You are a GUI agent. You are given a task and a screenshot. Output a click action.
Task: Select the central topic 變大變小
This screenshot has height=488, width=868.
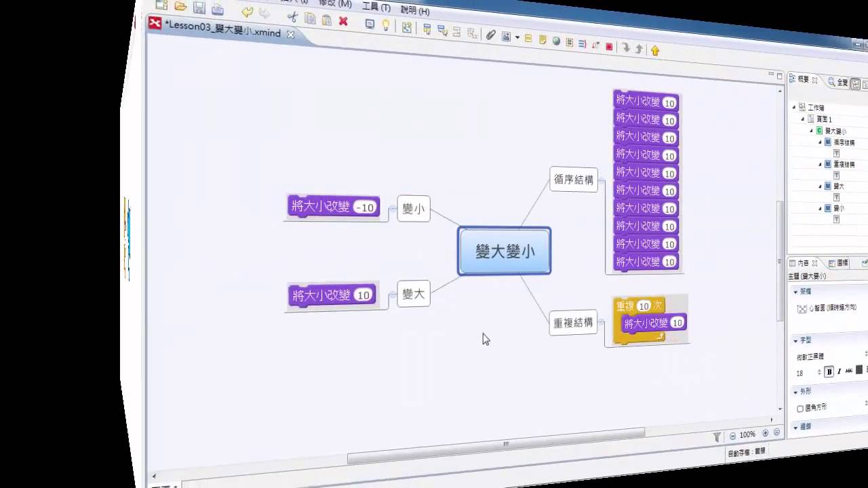coord(505,251)
